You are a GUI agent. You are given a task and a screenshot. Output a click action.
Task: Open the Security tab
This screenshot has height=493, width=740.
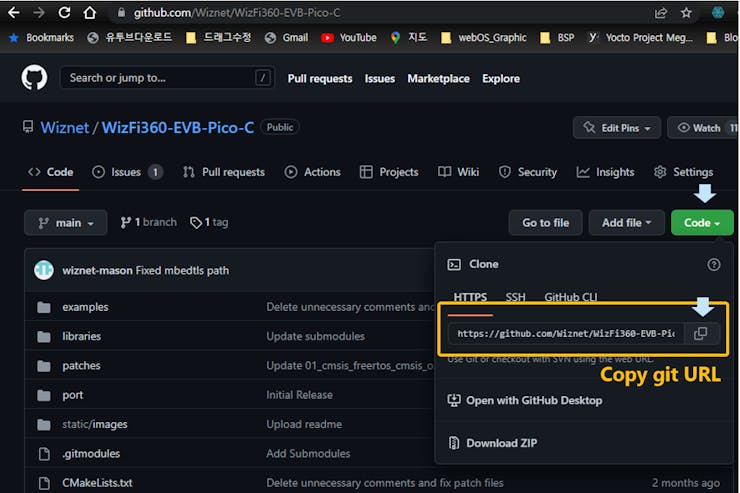[x=528, y=172]
